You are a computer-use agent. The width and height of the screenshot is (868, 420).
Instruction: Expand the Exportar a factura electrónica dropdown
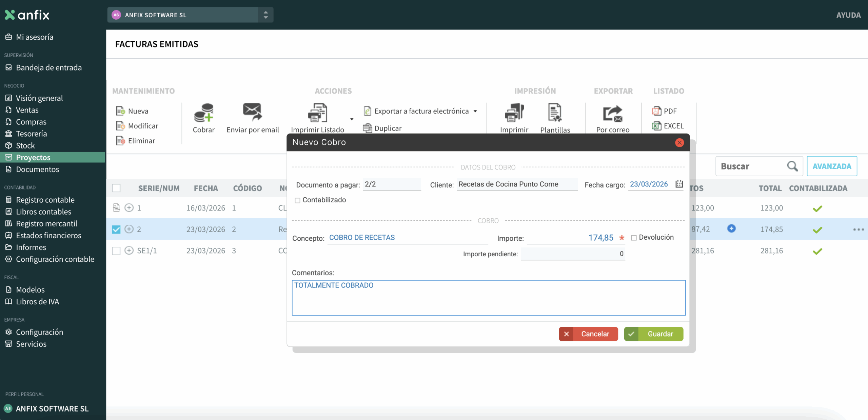pyautogui.click(x=475, y=111)
